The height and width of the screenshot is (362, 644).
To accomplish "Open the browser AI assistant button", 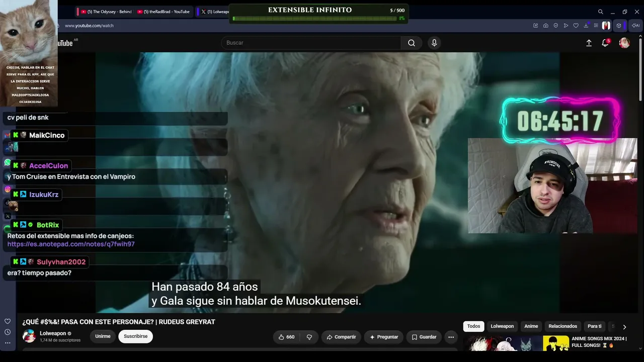I will coord(635,26).
